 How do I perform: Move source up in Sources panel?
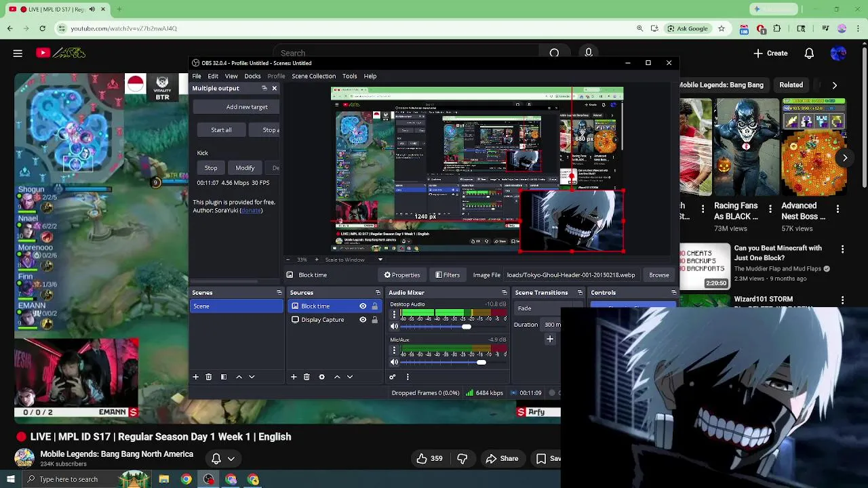tap(337, 377)
